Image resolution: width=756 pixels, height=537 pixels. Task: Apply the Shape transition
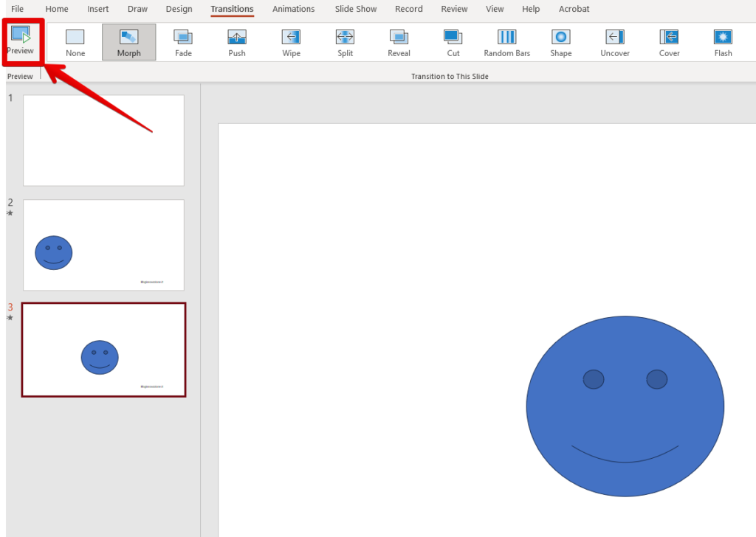[x=561, y=42]
